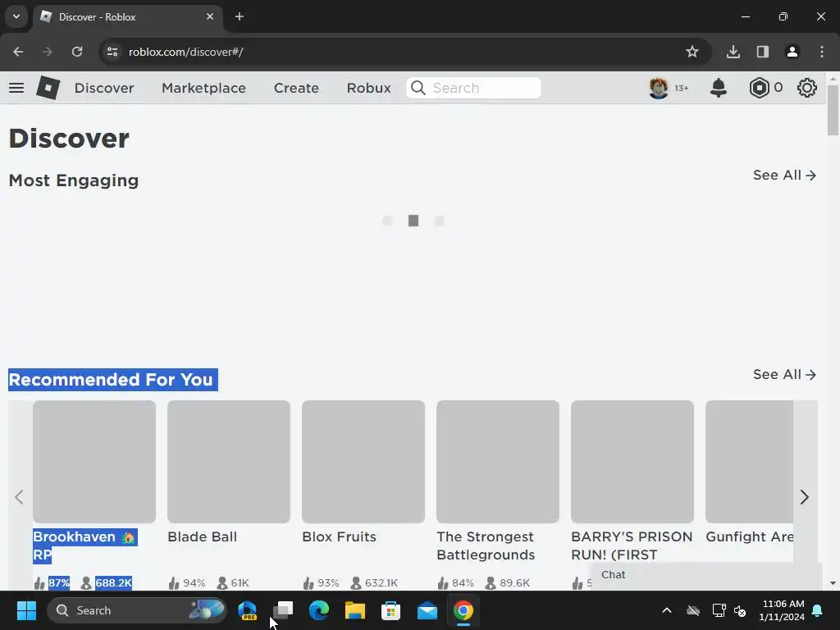
Task: Open the Chrome profile icon
Action: tap(792, 52)
